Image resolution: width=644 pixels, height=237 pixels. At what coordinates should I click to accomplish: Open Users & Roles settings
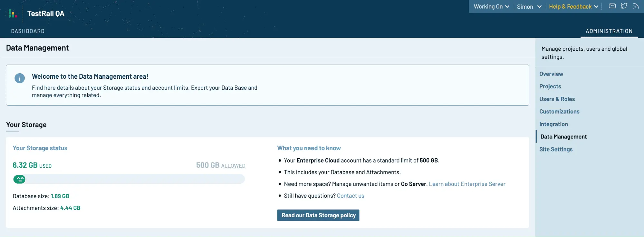coord(557,99)
